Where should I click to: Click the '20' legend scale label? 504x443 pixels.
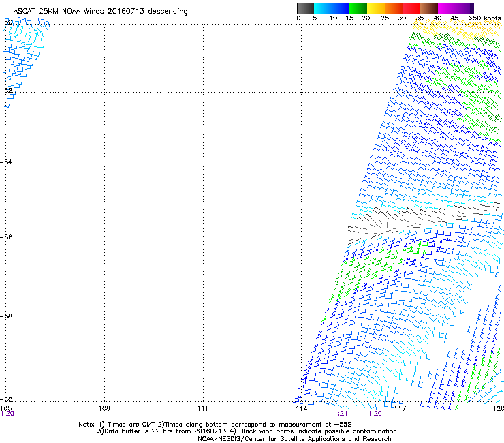pyautogui.click(x=366, y=18)
